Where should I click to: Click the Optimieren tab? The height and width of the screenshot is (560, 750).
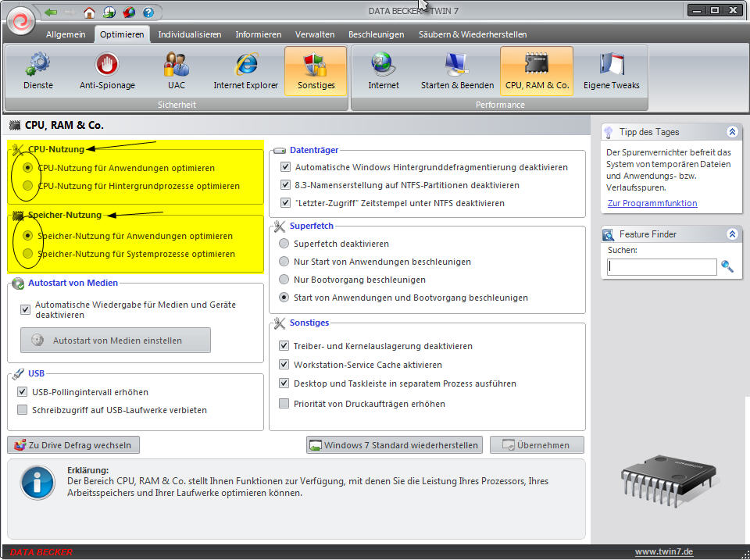[122, 34]
